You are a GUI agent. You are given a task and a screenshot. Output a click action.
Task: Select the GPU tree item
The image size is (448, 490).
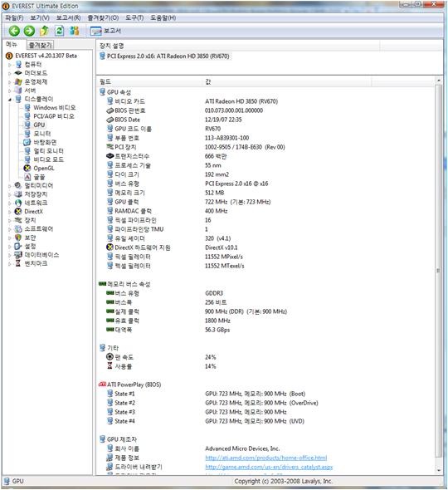coord(39,125)
